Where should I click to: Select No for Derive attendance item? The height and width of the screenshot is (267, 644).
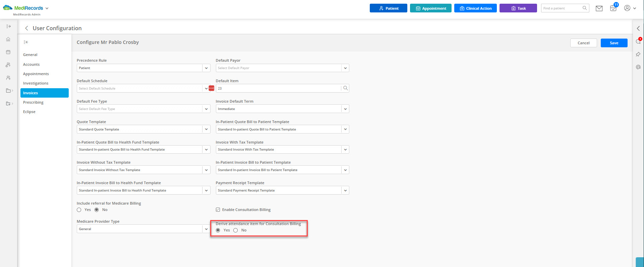[236, 230]
